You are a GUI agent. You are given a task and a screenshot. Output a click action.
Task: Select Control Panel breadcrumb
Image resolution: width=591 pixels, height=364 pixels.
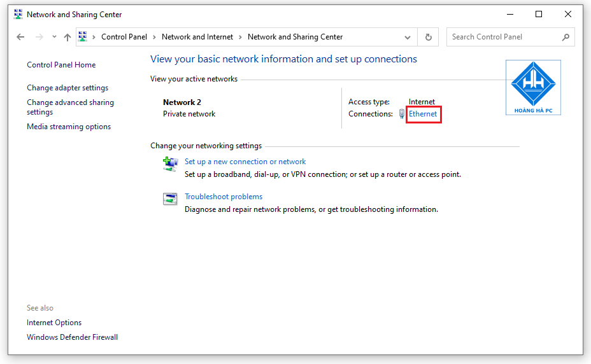click(x=124, y=37)
